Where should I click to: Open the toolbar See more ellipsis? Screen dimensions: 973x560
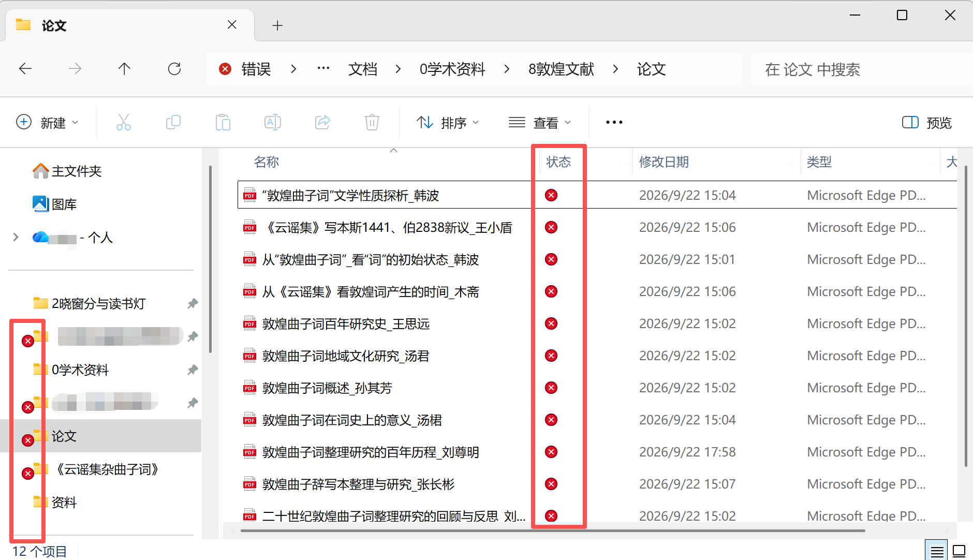click(614, 123)
